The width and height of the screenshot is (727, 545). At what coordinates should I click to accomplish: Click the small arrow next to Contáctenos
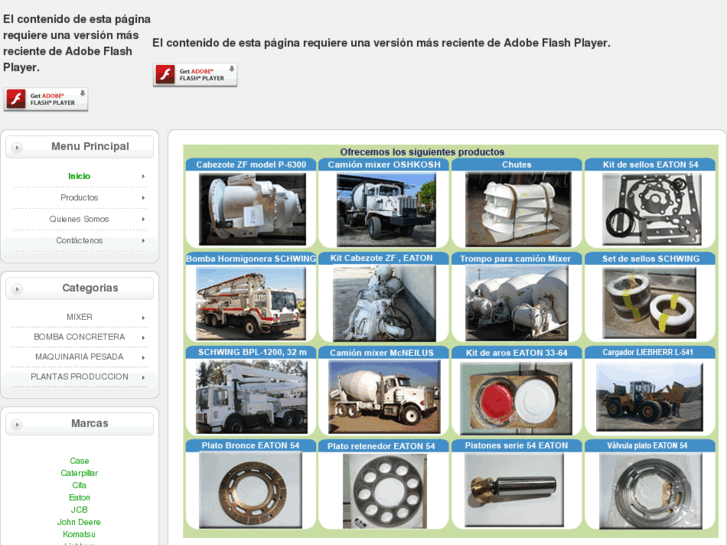coord(143,240)
